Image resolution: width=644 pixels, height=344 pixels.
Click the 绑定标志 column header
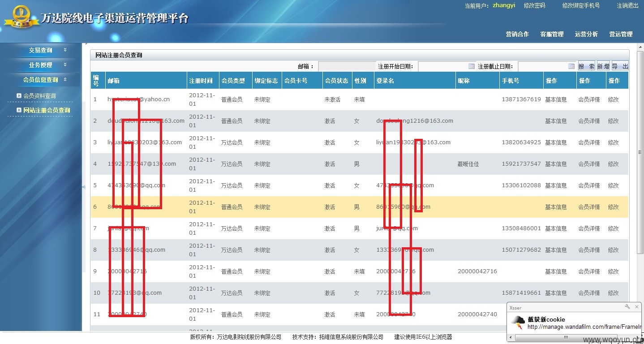tap(267, 81)
